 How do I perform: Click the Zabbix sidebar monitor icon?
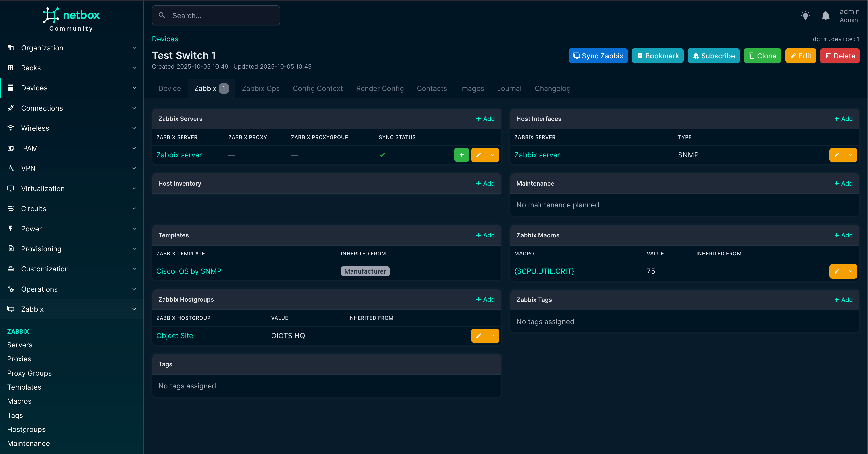[11, 309]
